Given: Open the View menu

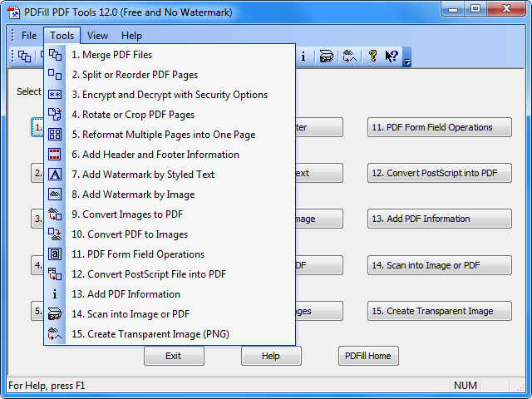Looking at the screenshot, I should pyautogui.click(x=97, y=36).
